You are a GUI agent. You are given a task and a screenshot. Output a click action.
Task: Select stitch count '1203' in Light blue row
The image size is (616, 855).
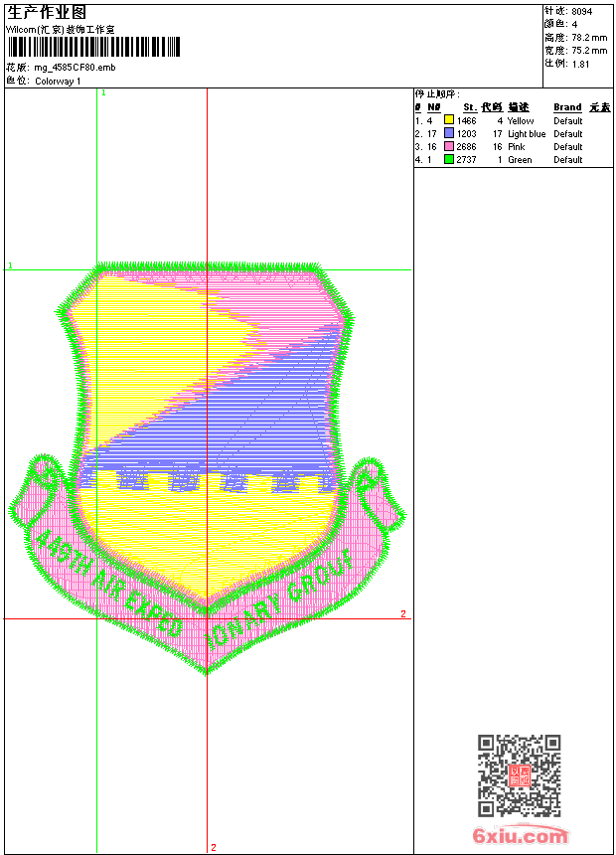(466, 133)
